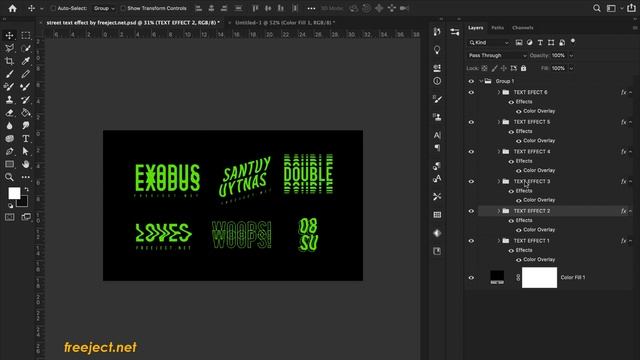Select the Crop tool
The height and width of the screenshot is (360, 640).
[9, 61]
